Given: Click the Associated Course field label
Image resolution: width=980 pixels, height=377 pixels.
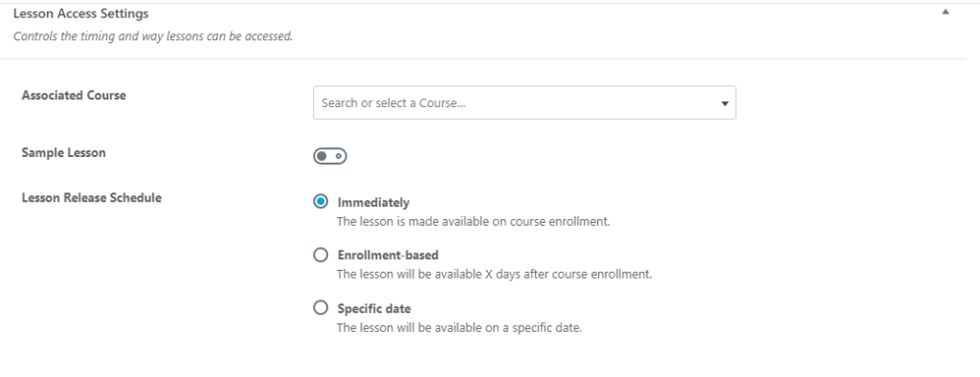Looking at the screenshot, I should [74, 95].
